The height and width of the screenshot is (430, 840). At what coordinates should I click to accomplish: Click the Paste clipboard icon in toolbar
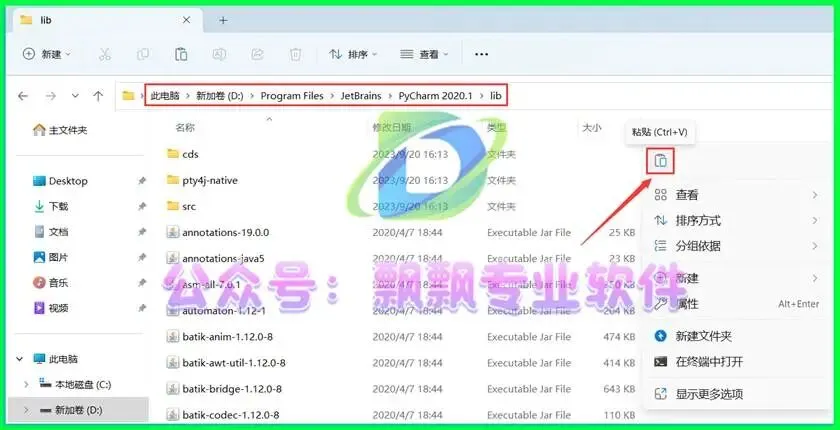pos(181,54)
